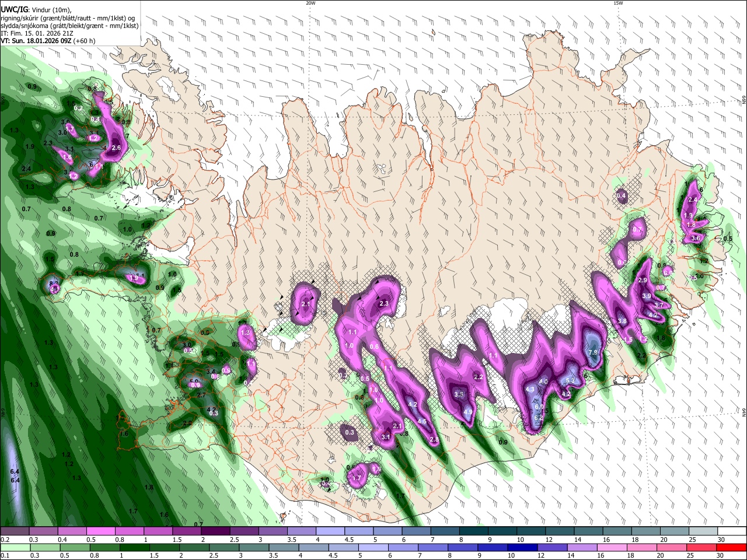Click the '20W' longitude label

point(310,3)
